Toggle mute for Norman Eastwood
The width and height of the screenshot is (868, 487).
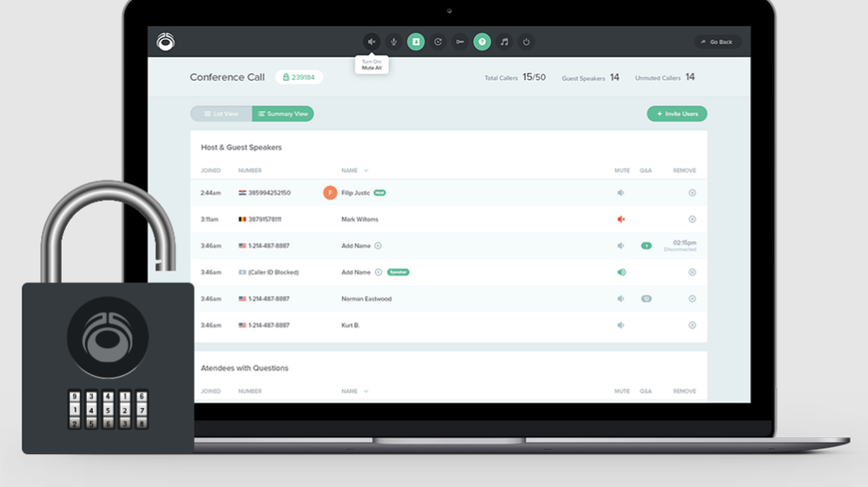click(621, 299)
